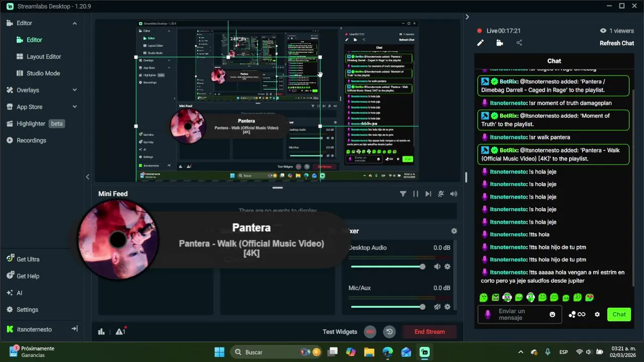
Task: Adjust the Desktop Audio volume slider
Action: click(387, 266)
